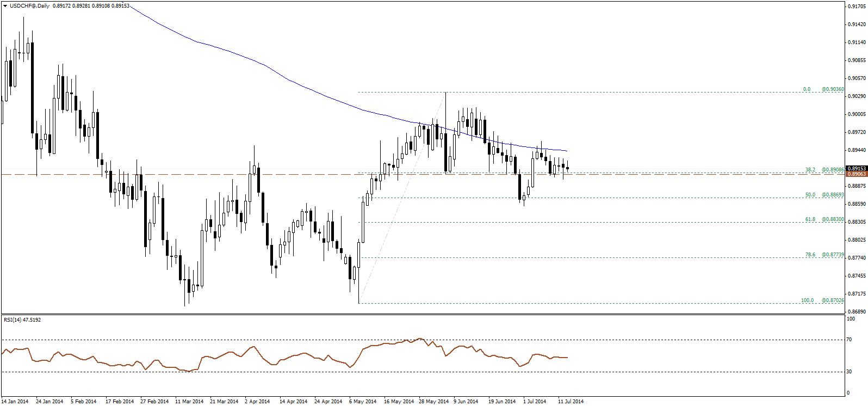This screenshot has height=406, width=868.
Task: Click the brown horizontal line price tag 0.89063
Action: [x=857, y=174]
